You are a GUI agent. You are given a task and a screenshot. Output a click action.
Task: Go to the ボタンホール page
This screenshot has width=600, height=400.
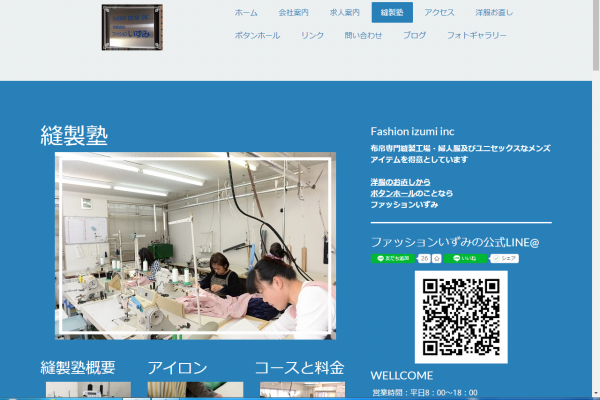coord(257,35)
